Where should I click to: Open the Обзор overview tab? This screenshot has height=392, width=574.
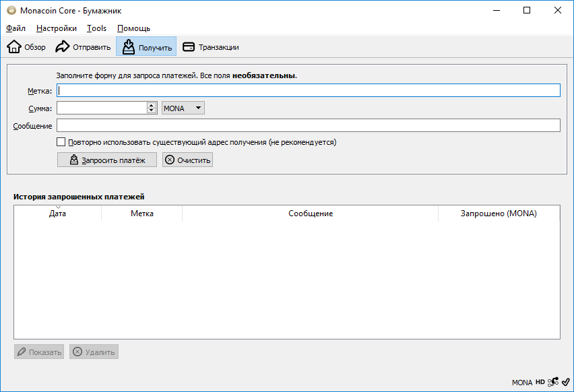26,47
